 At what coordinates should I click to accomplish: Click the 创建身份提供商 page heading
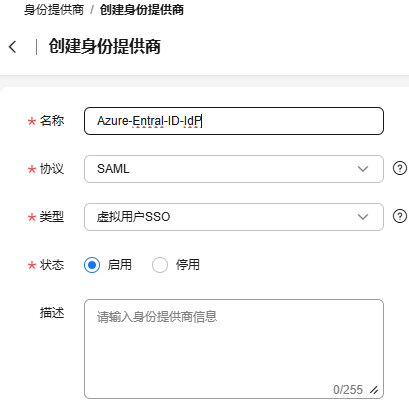tap(105, 46)
